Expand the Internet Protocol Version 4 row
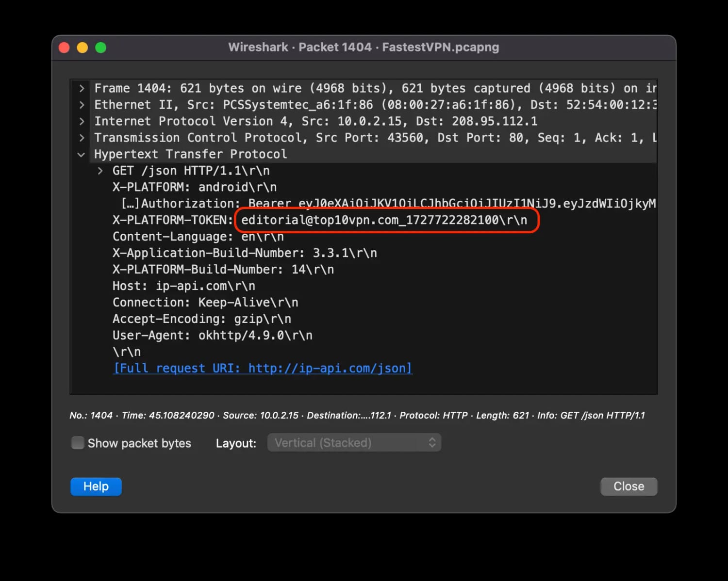This screenshot has height=581, width=728. tap(82, 121)
